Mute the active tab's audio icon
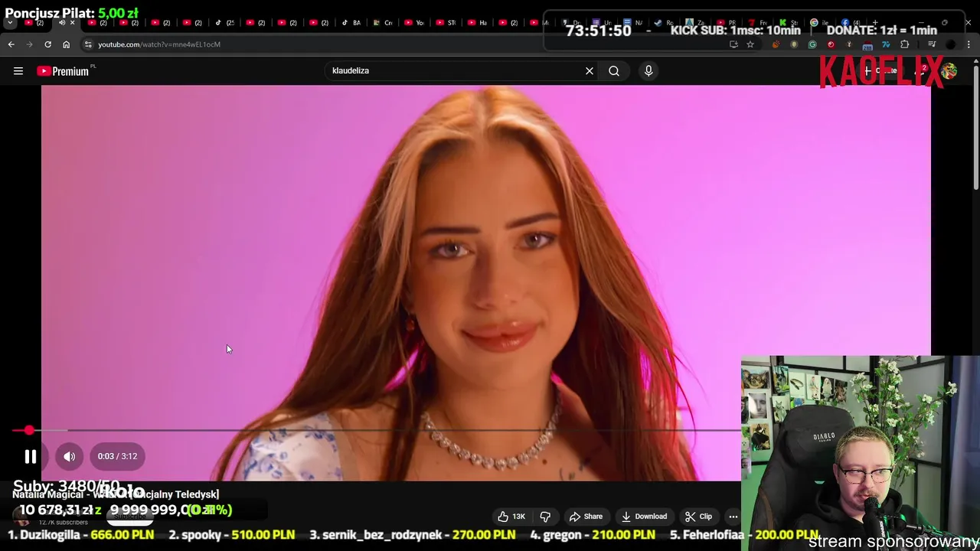Viewport: 980px width, 551px height. (x=62, y=23)
